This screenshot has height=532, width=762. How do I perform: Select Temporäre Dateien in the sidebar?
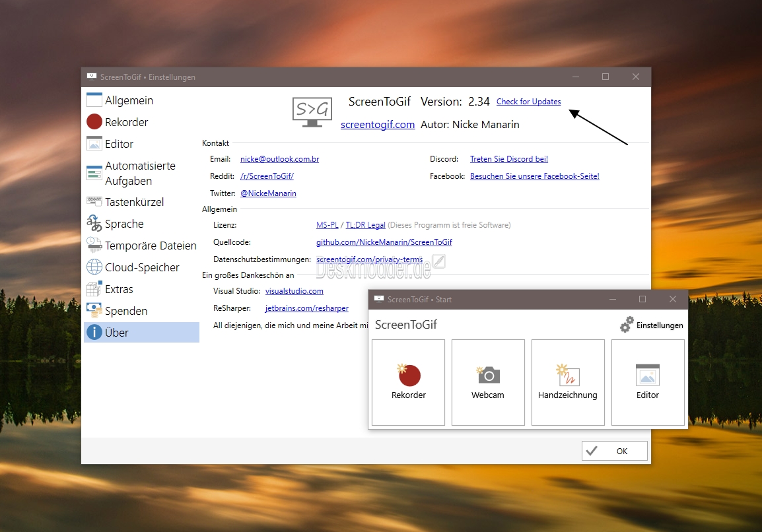[141, 246]
